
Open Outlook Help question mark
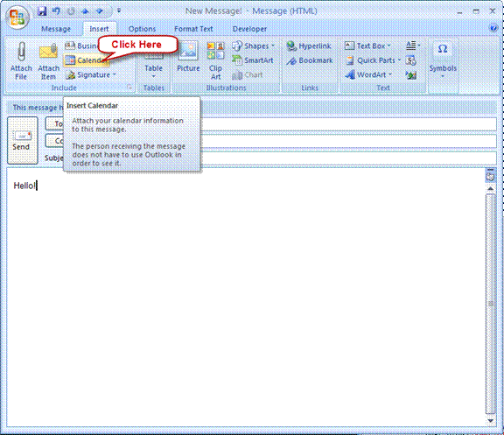493,28
